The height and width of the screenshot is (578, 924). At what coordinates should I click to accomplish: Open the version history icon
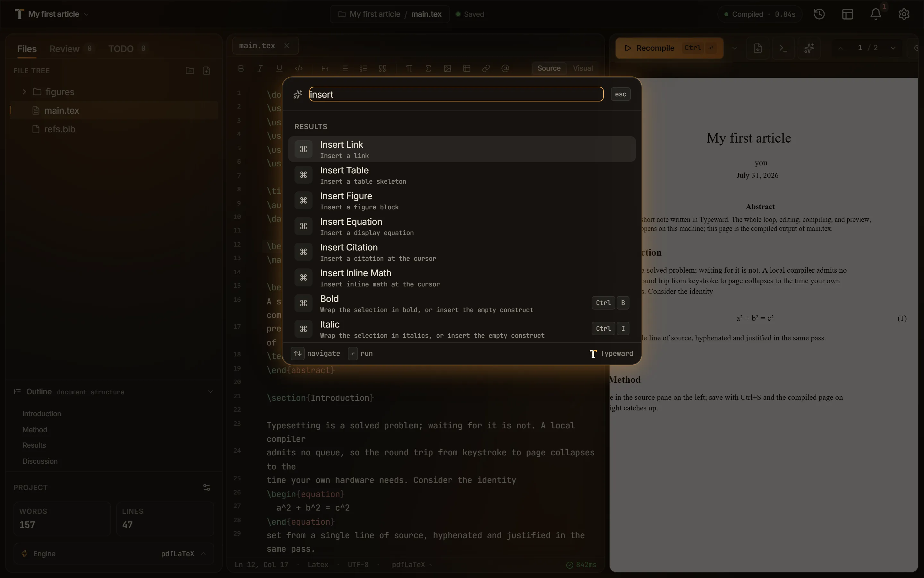point(819,14)
